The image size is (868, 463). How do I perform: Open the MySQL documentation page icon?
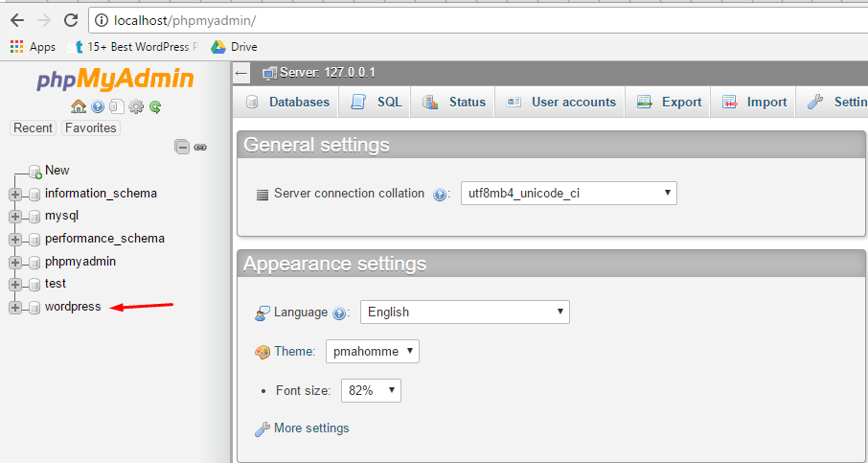[x=117, y=106]
